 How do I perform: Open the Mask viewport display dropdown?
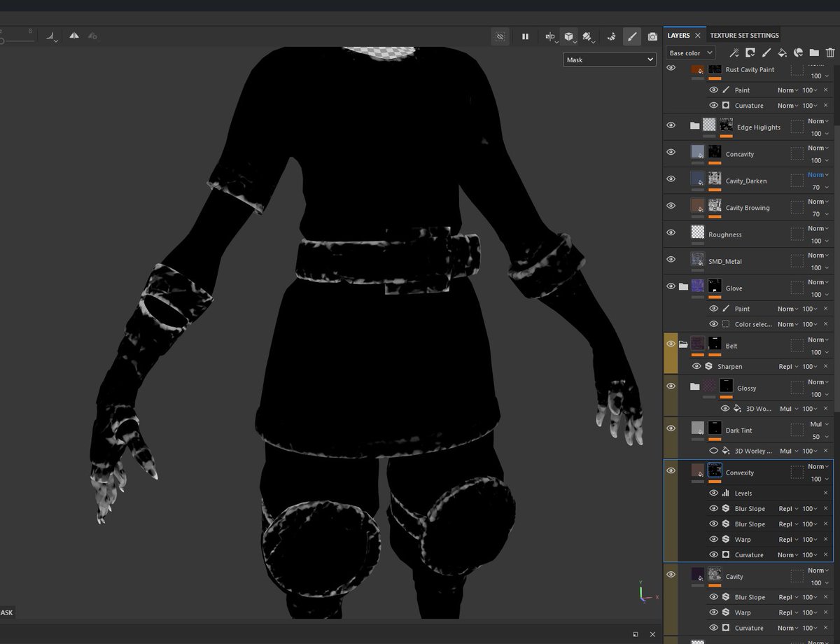(x=610, y=59)
